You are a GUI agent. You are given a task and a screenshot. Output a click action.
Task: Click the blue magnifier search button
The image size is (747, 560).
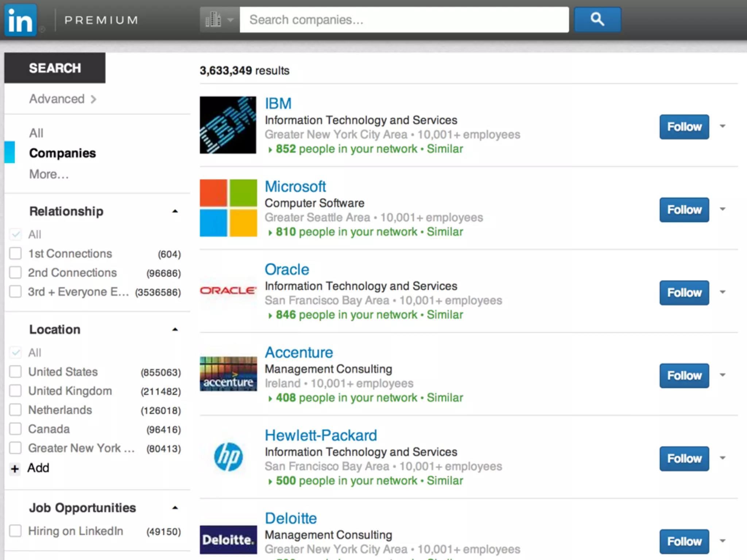[597, 19]
